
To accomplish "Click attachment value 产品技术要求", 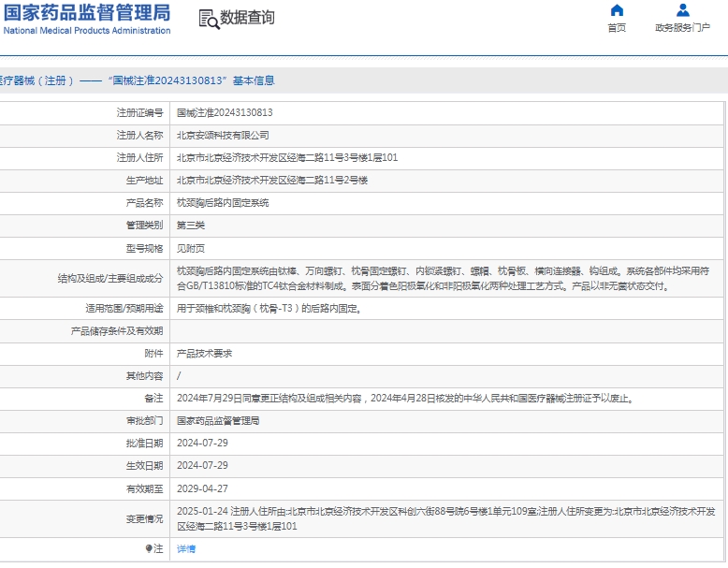I will coord(204,354).
